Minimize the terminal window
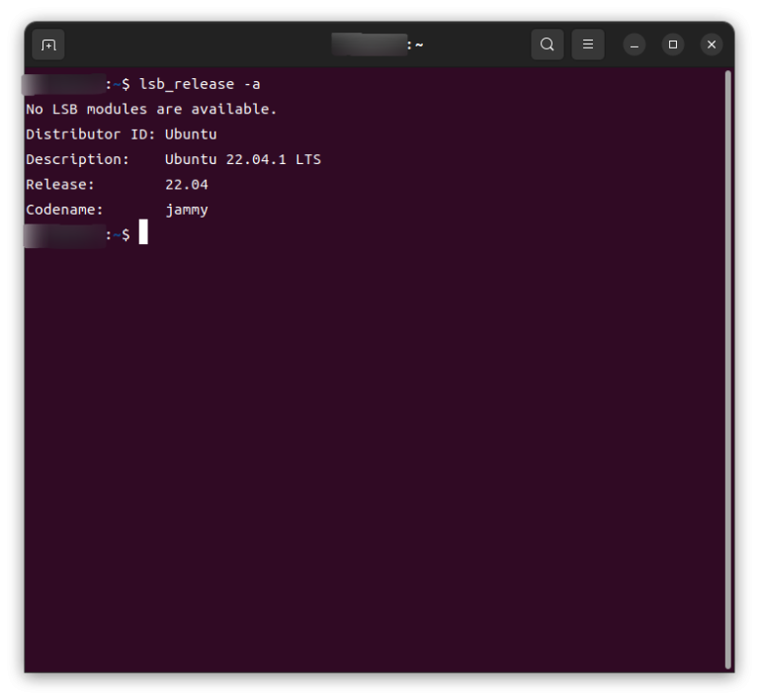This screenshot has width=759, height=700. click(x=634, y=44)
